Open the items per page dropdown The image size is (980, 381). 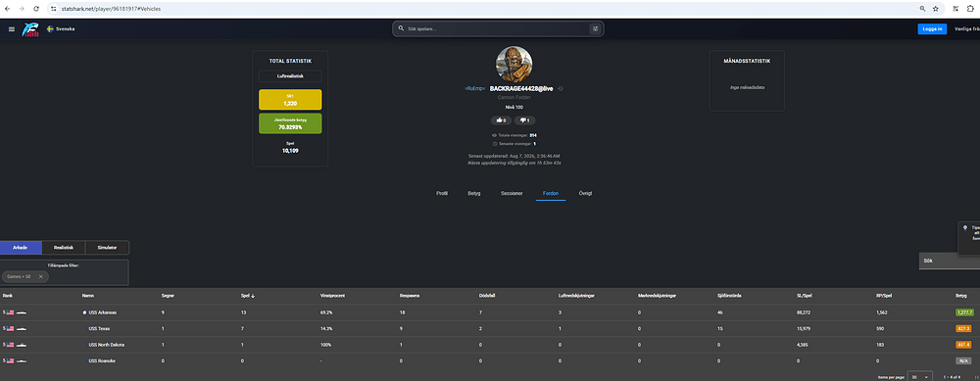pyautogui.click(x=920, y=377)
